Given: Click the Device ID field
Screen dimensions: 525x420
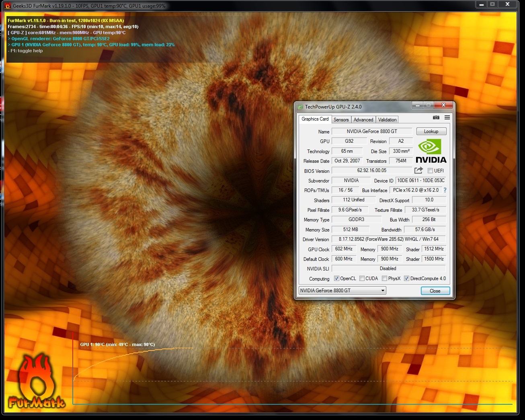Looking at the screenshot, I should click(x=420, y=180).
